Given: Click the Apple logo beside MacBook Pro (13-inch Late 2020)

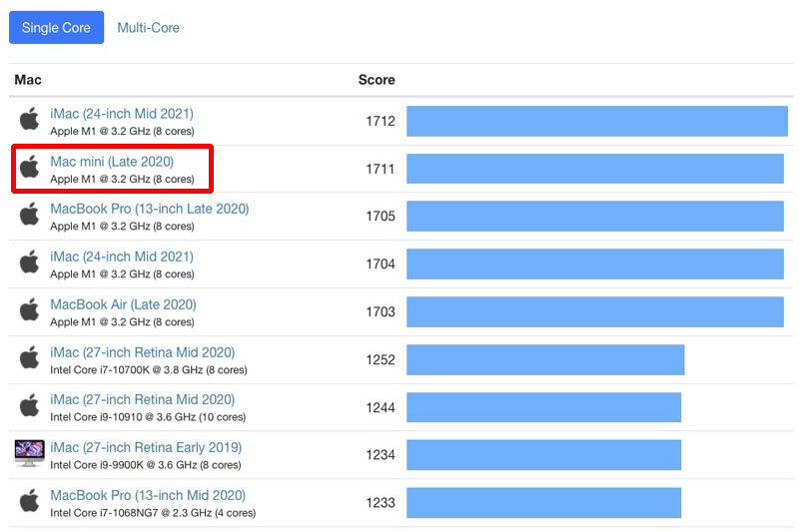Looking at the screenshot, I should tap(29, 214).
